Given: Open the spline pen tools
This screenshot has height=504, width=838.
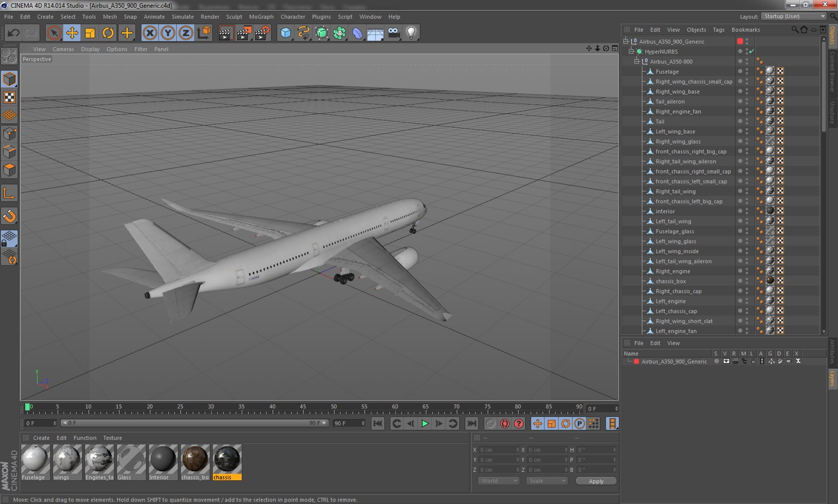Looking at the screenshot, I should tap(304, 33).
